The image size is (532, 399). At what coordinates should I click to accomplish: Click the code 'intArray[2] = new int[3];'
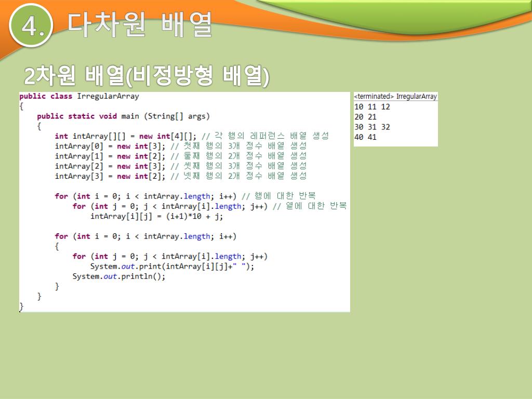tap(110, 166)
